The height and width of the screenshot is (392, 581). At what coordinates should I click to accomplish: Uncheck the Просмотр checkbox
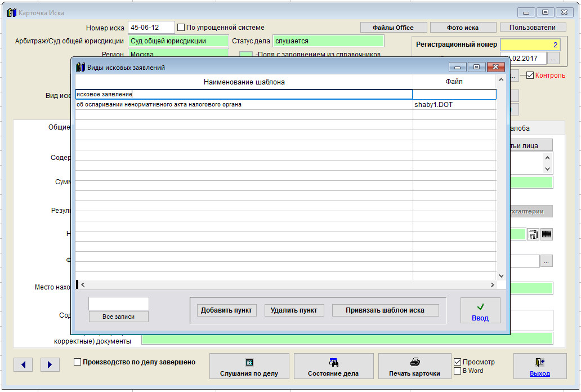[457, 362]
